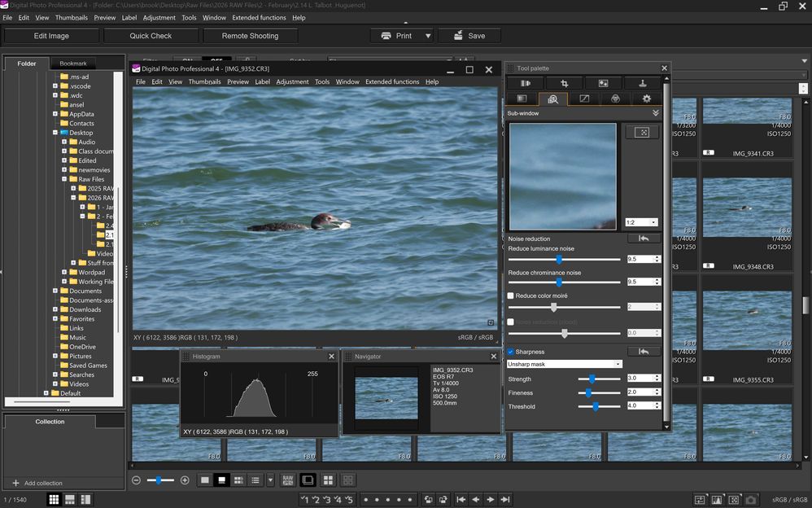Rotate the image right
Screen dimensions: 812x508
[x=443, y=500]
